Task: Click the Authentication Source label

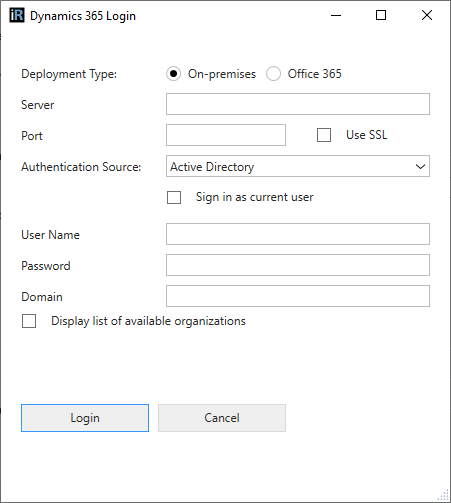Action: point(81,167)
